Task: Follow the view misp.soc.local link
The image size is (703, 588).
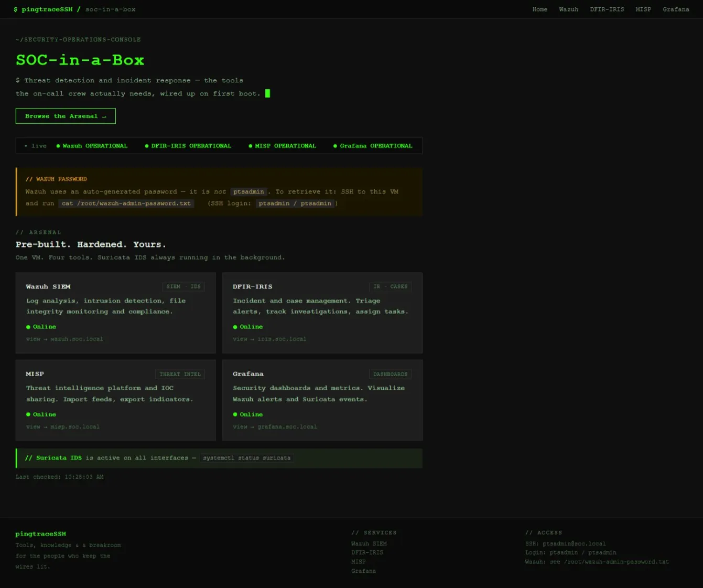Action: pos(63,426)
